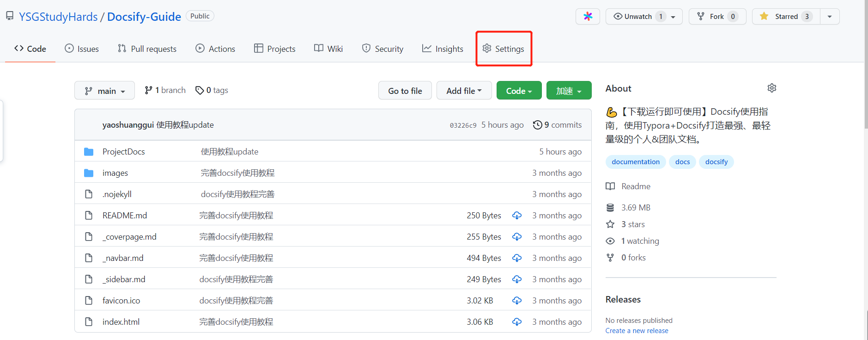
Task: Click the docsify topic tag
Action: pos(716,162)
